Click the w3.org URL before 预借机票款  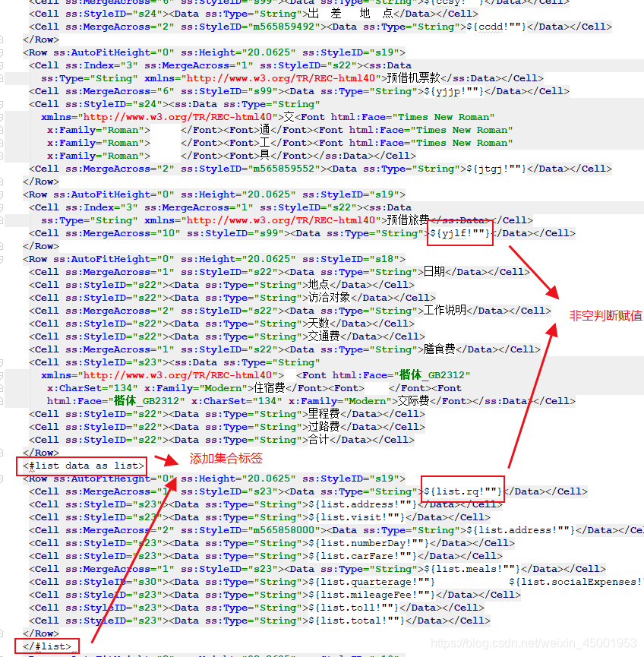(281, 78)
